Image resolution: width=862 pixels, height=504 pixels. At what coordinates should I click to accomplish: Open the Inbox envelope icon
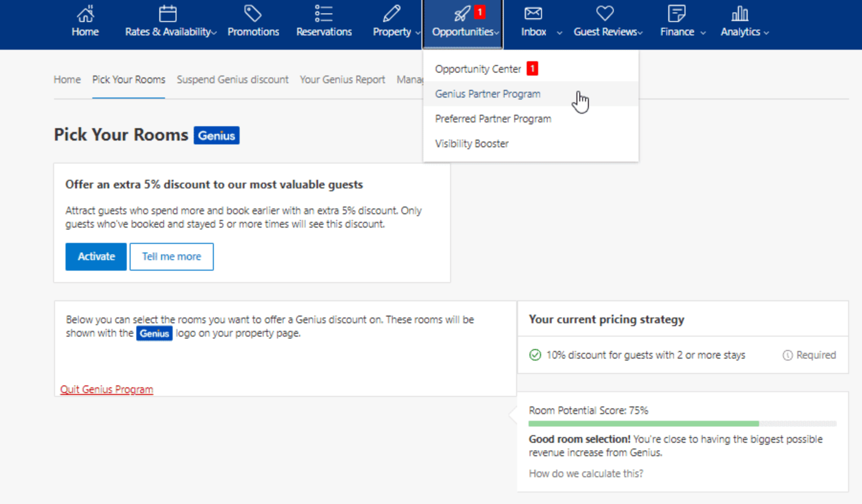tap(533, 12)
